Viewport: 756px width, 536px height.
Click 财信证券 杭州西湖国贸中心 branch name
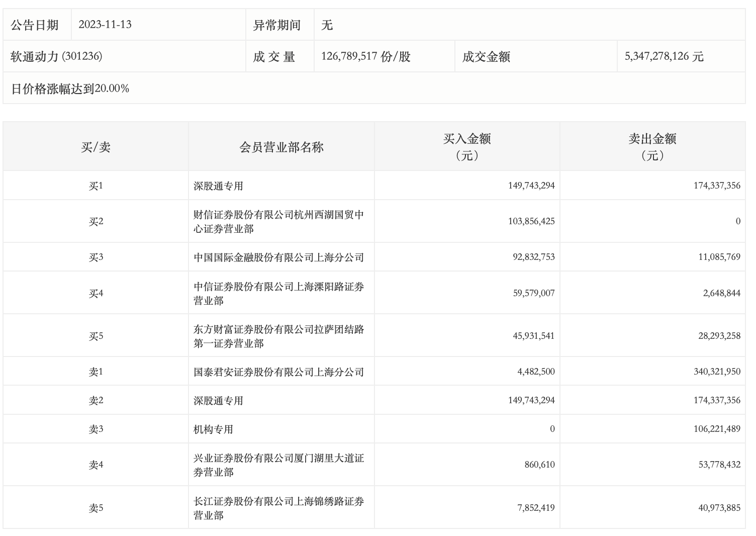coord(278,222)
